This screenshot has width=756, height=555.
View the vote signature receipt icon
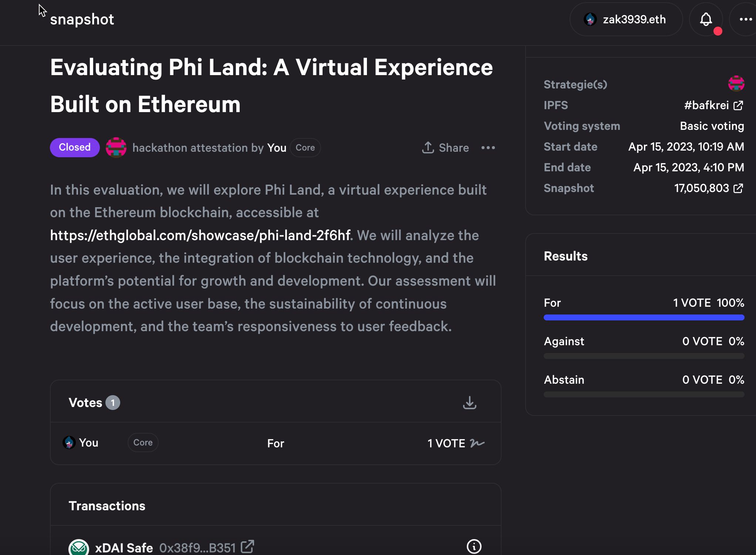click(477, 443)
